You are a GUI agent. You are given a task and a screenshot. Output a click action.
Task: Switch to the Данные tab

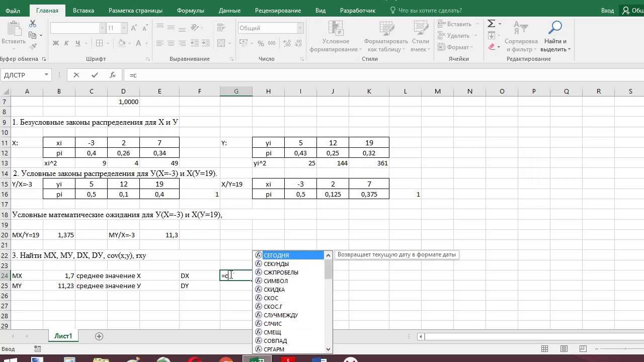(x=229, y=10)
